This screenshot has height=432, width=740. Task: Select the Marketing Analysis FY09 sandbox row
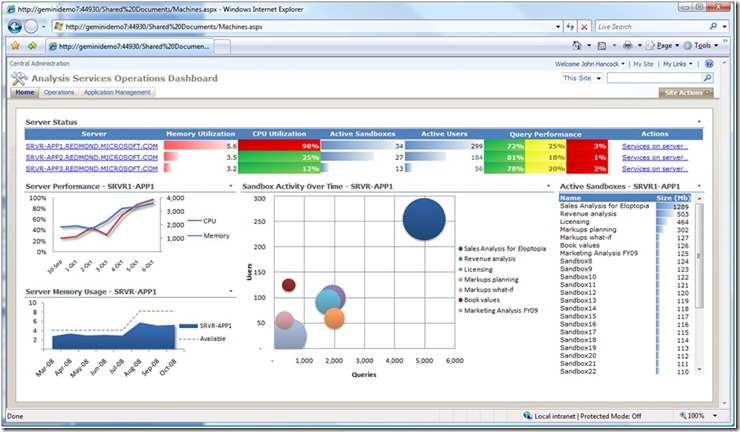[625, 253]
